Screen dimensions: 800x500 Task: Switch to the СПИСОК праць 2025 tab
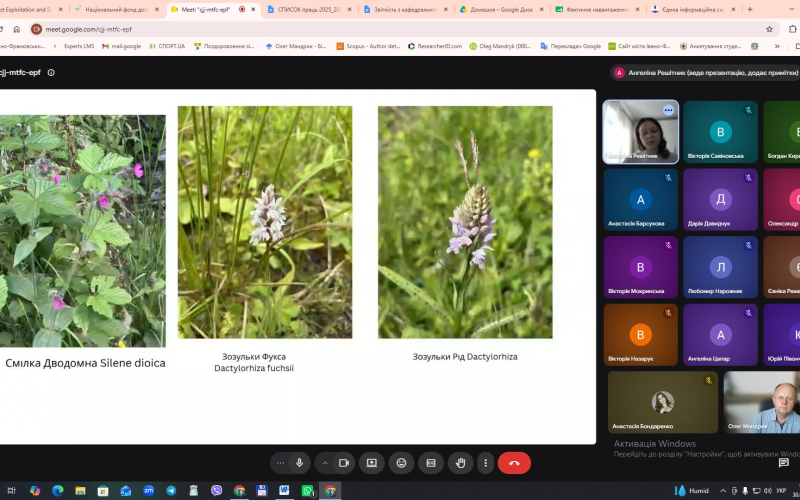coord(310,9)
